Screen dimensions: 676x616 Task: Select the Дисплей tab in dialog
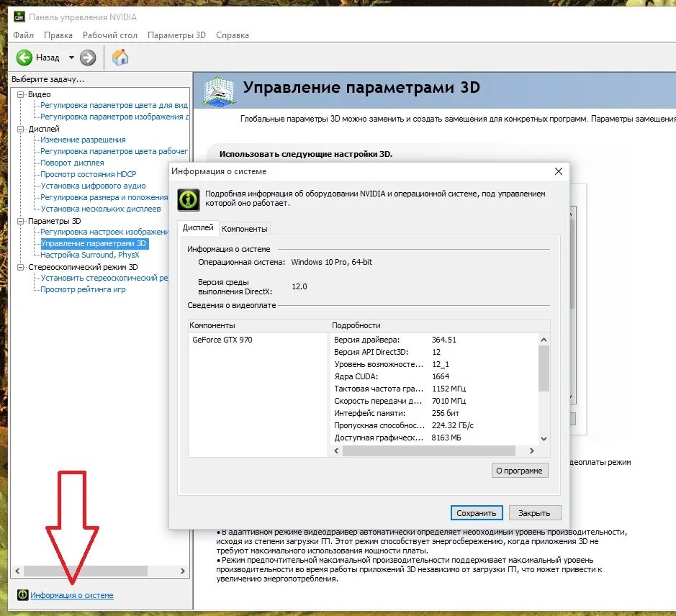point(198,227)
